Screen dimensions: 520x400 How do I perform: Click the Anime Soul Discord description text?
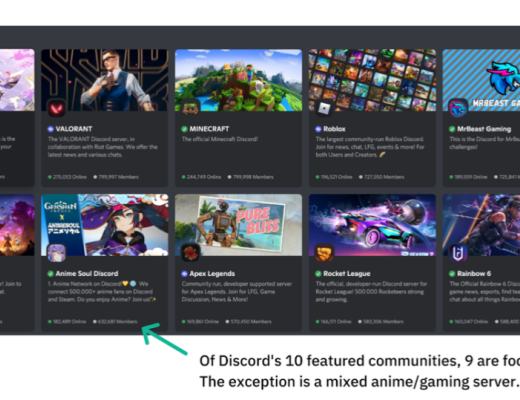(x=102, y=292)
